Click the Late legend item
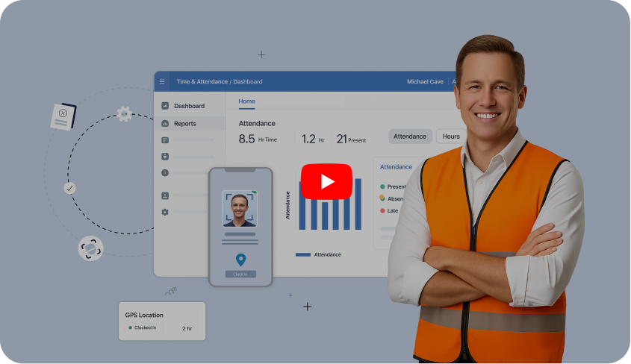Viewport: 631px width, 364px height. point(389,210)
